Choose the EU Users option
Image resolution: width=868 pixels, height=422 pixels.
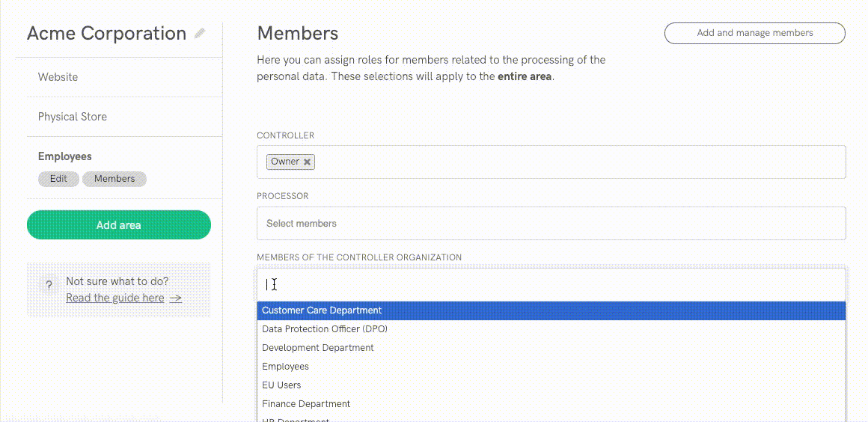[281, 385]
